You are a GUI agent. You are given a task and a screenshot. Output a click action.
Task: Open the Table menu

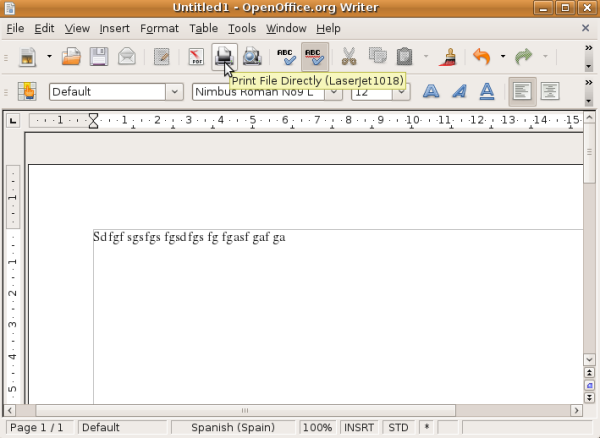(x=203, y=29)
